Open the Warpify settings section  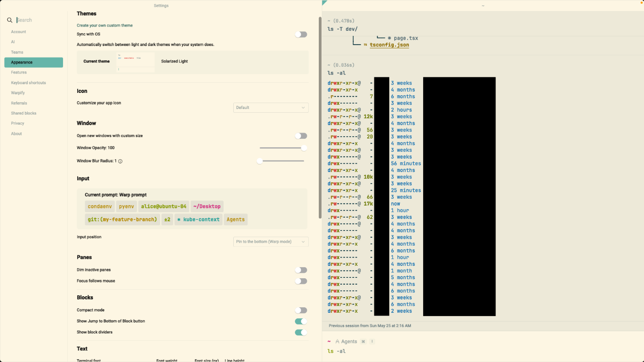[x=18, y=93]
